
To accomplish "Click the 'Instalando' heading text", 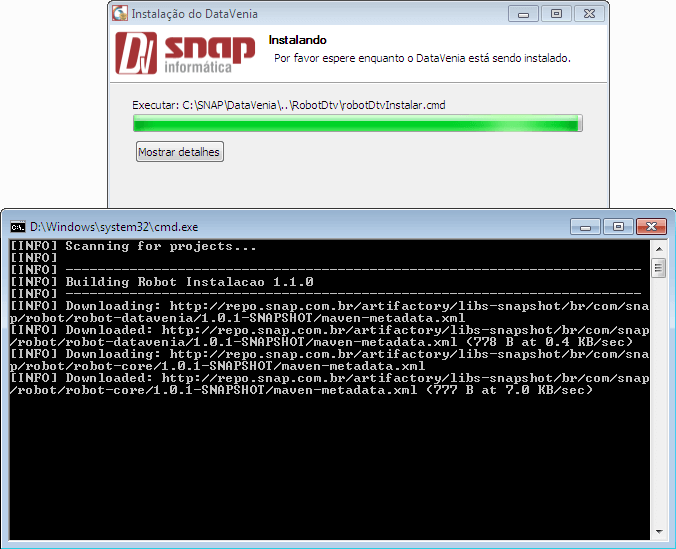I will (x=297, y=40).
